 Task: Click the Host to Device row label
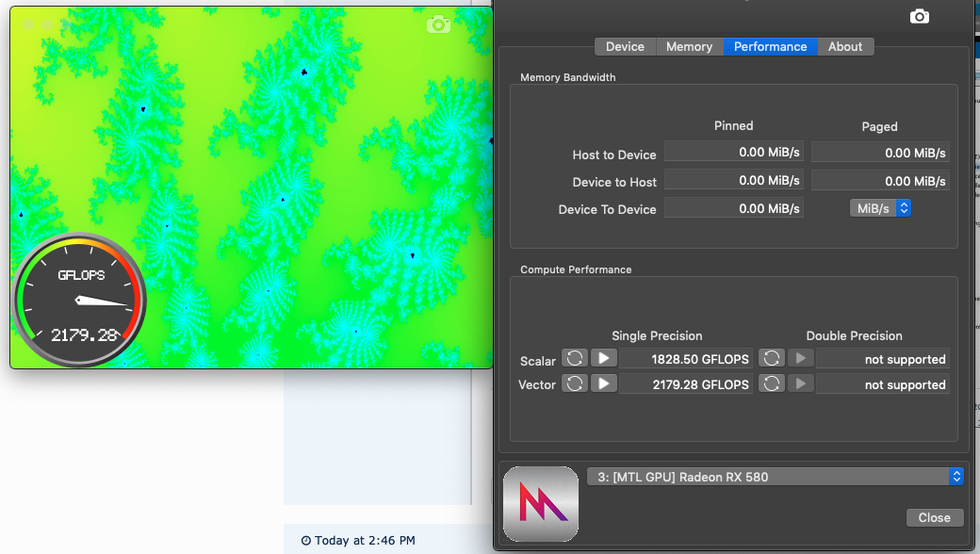coord(614,155)
